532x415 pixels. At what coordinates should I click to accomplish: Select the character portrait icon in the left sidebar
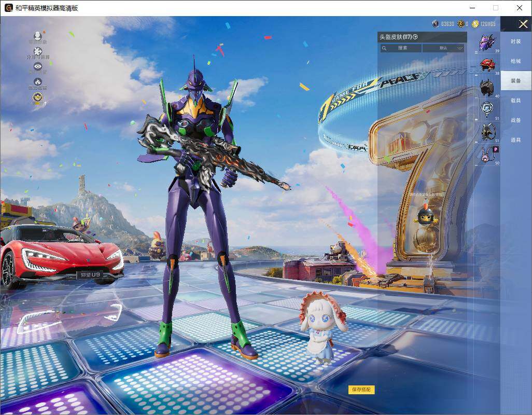pyautogui.click(x=37, y=36)
